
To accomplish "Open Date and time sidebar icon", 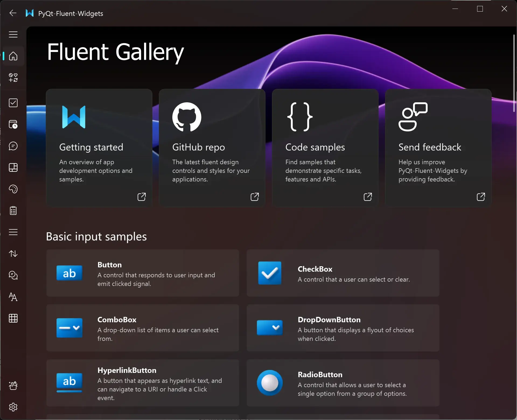I will 13,124.
